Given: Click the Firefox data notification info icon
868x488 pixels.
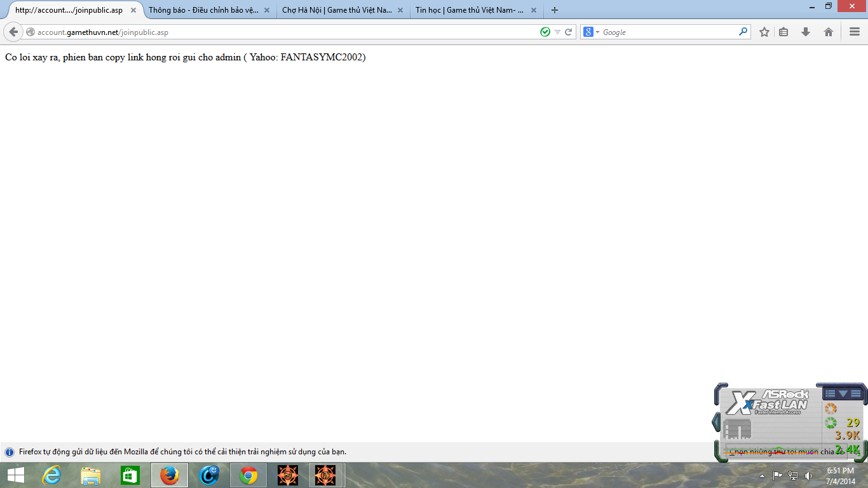Looking at the screenshot, I should 10,452.
